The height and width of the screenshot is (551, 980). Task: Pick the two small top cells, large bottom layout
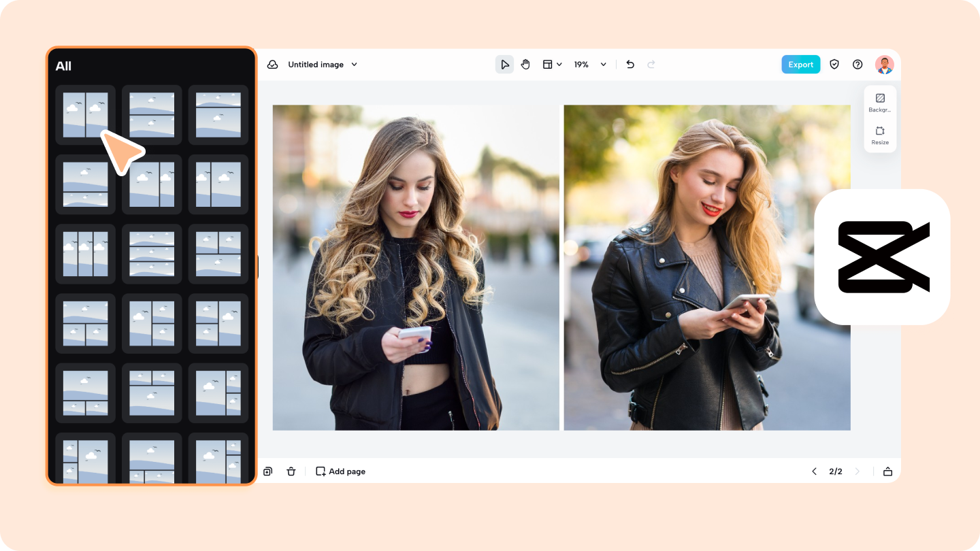pos(152,393)
